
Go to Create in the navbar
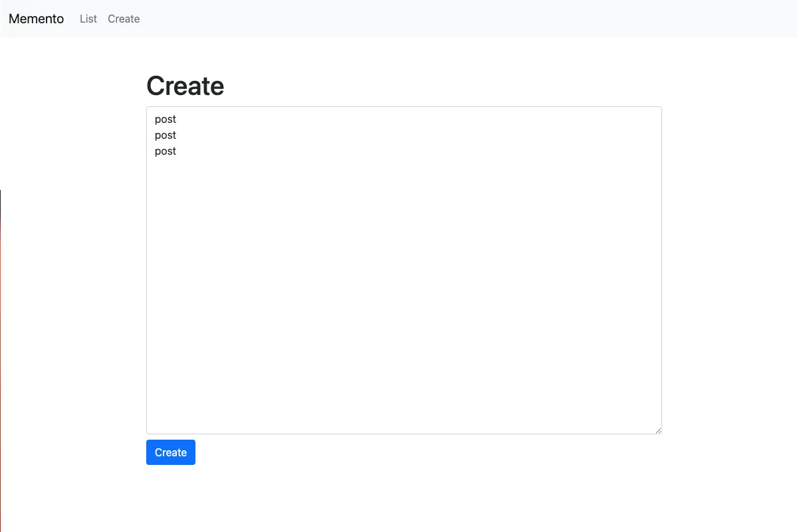[x=124, y=19]
